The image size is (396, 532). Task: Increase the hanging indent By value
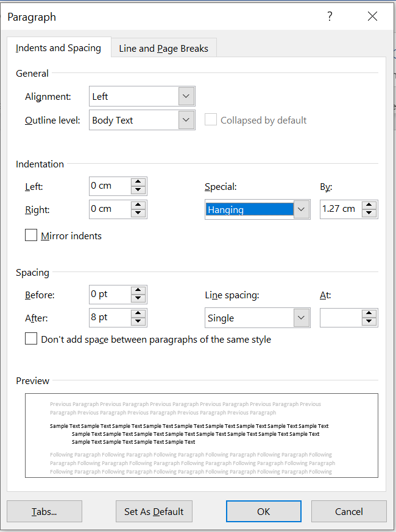(370, 205)
